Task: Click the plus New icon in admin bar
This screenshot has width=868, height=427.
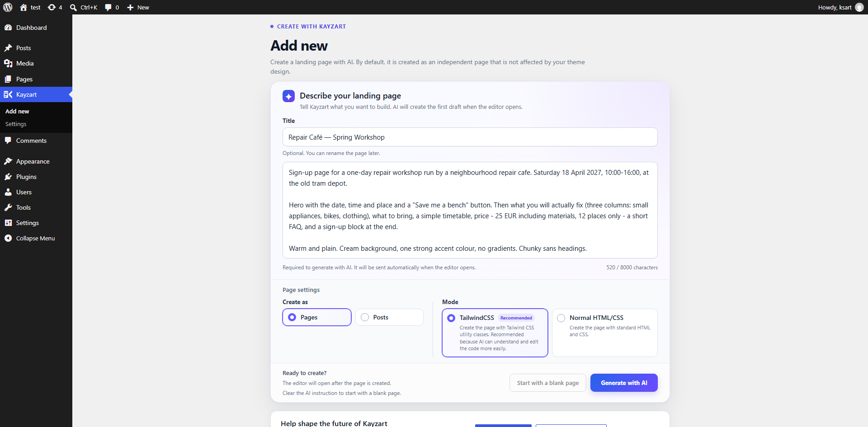Action: [x=130, y=7]
